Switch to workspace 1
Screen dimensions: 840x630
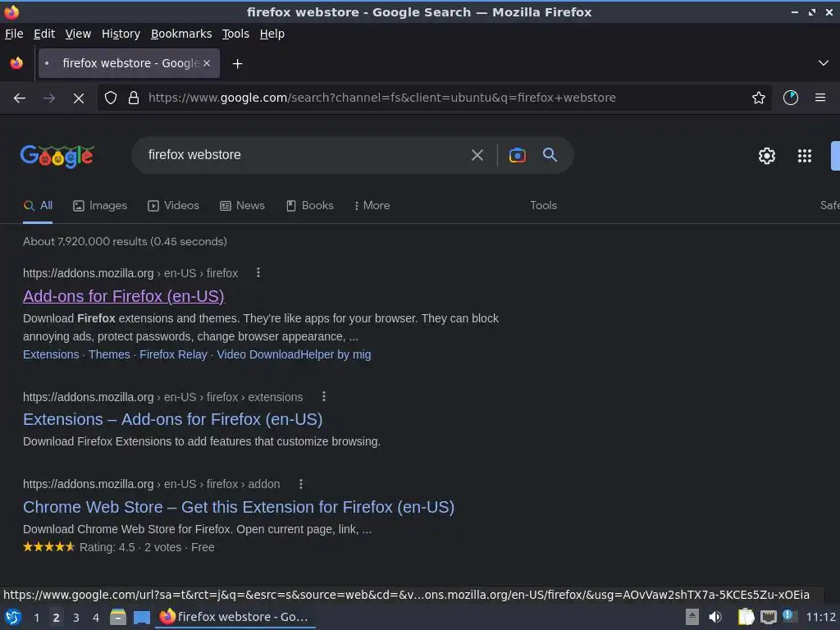pos(36,618)
